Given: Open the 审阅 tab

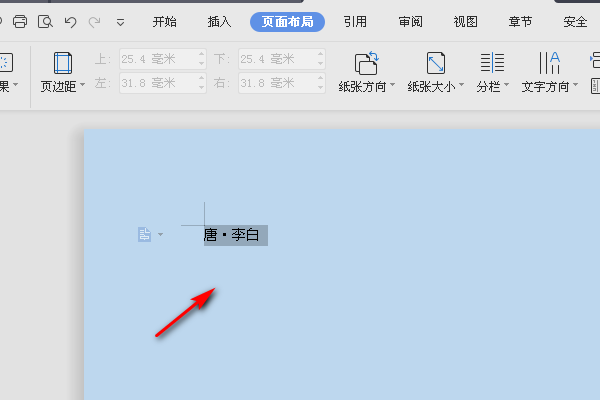Looking at the screenshot, I should tap(411, 22).
